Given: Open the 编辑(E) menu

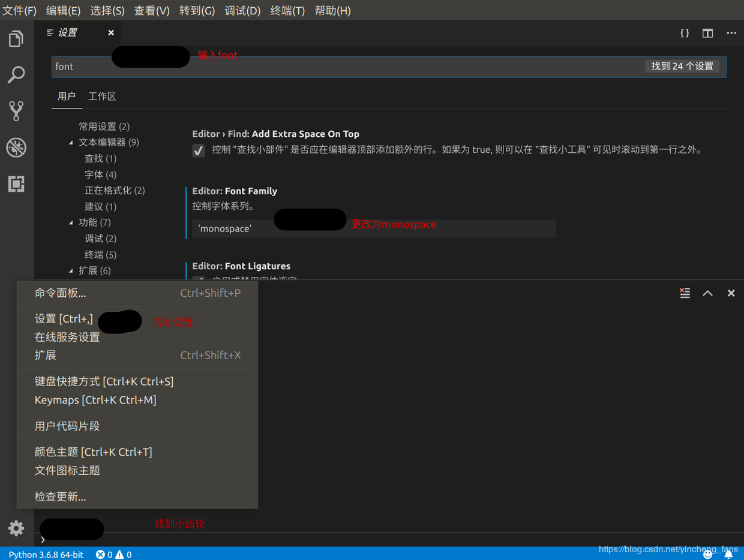Looking at the screenshot, I should pyautogui.click(x=63, y=10).
